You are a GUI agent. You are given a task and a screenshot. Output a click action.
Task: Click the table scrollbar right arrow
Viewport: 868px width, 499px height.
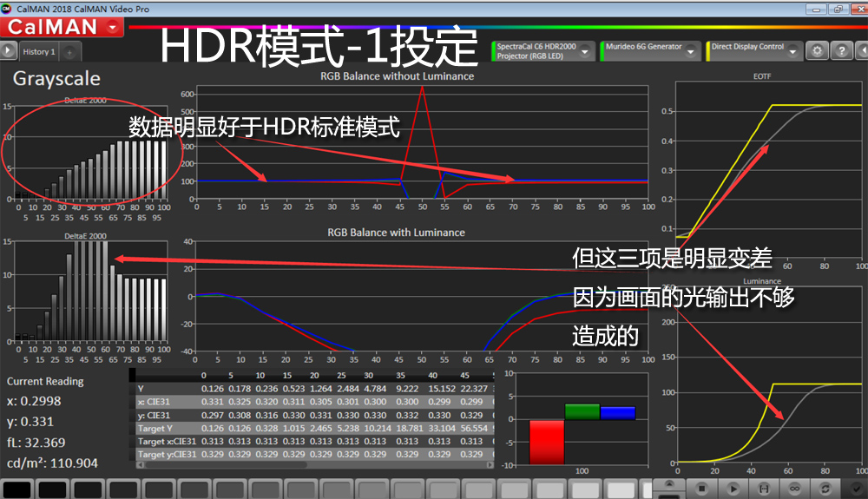pyautogui.click(x=490, y=464)
